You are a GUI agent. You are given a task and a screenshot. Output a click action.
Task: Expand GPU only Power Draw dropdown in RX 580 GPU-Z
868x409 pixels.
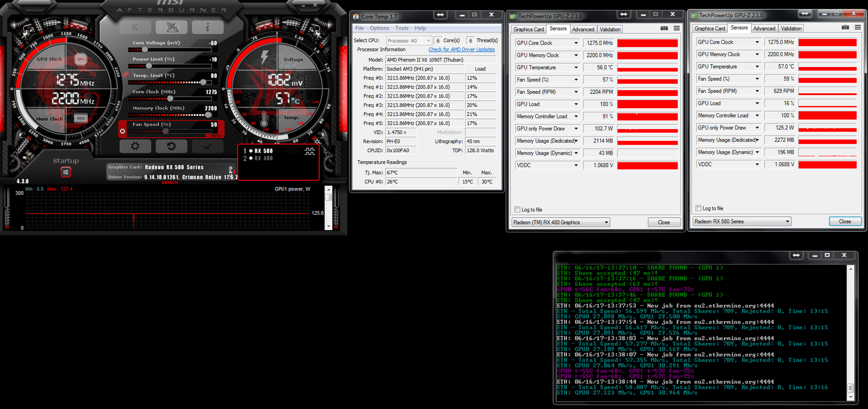coord(757,128)
